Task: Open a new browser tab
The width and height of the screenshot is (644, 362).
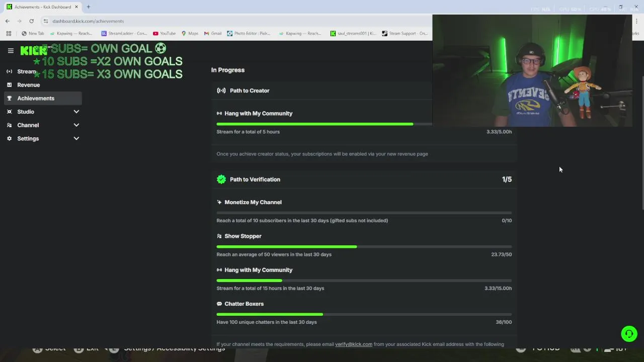Action: 88,7
